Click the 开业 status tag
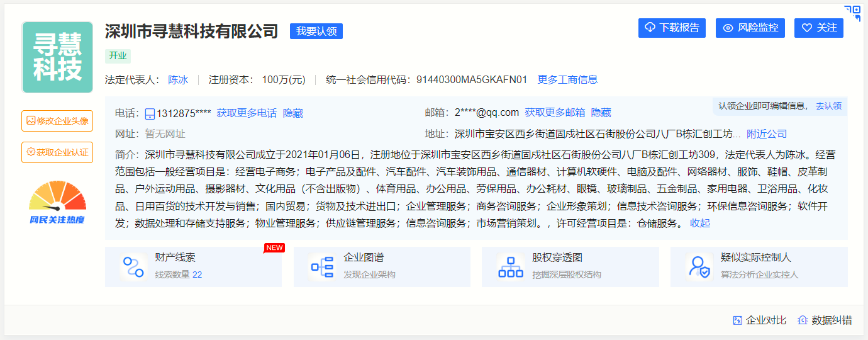Image resolution: width=868 pixels, height=340 pixels. pyautogui.click(x=118, y=55)
